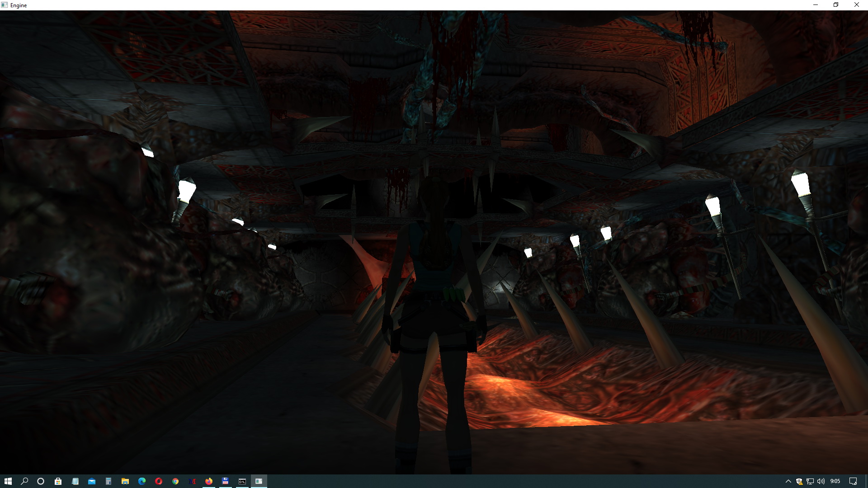Expand hidden system tray icons chevron
The image size is (868, 488).
tap(788, 481)
